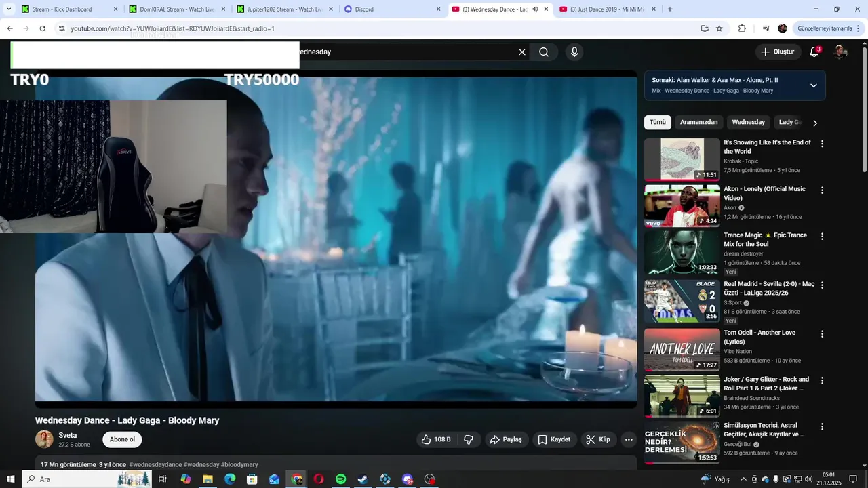Reload the page in Chrome
Image resolution: width=868 pixels, height=488 pixels.
pyautogui.click(x=42, y=28)
